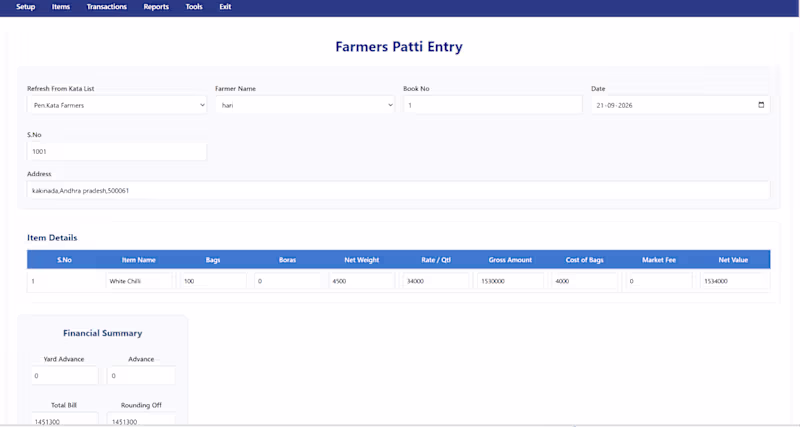Open the Setup menu

[26, 7]
